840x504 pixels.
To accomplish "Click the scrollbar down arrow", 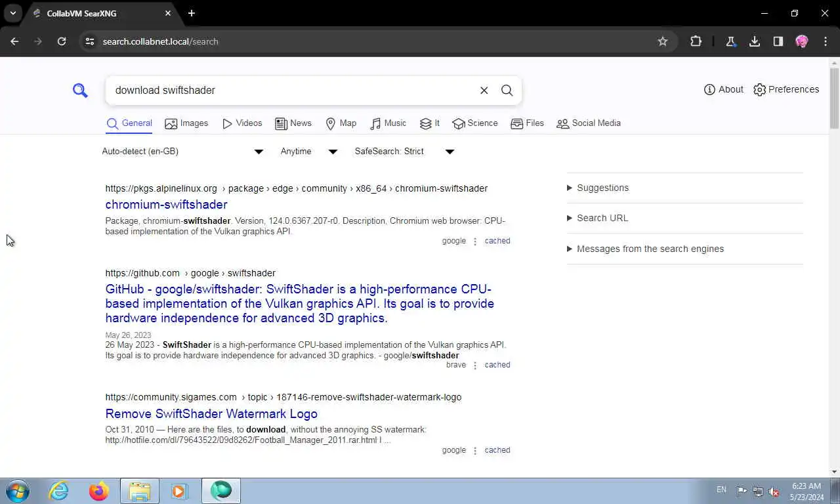I will 834,472.
